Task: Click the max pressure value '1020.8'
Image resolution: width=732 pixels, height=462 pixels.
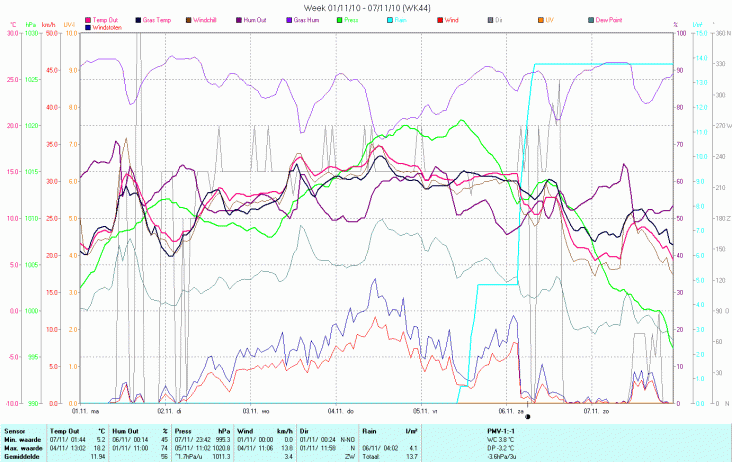Action: tap(221, 448)
